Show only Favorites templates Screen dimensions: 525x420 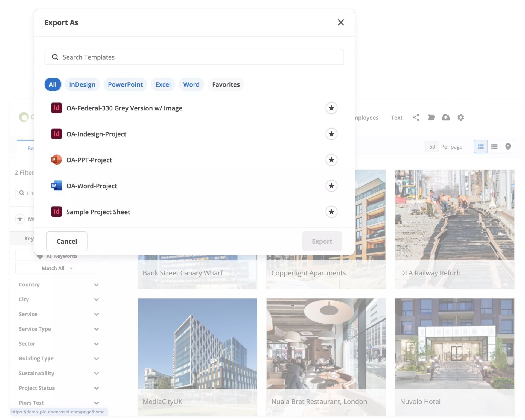pyautogui.click(x=226, y=84)
